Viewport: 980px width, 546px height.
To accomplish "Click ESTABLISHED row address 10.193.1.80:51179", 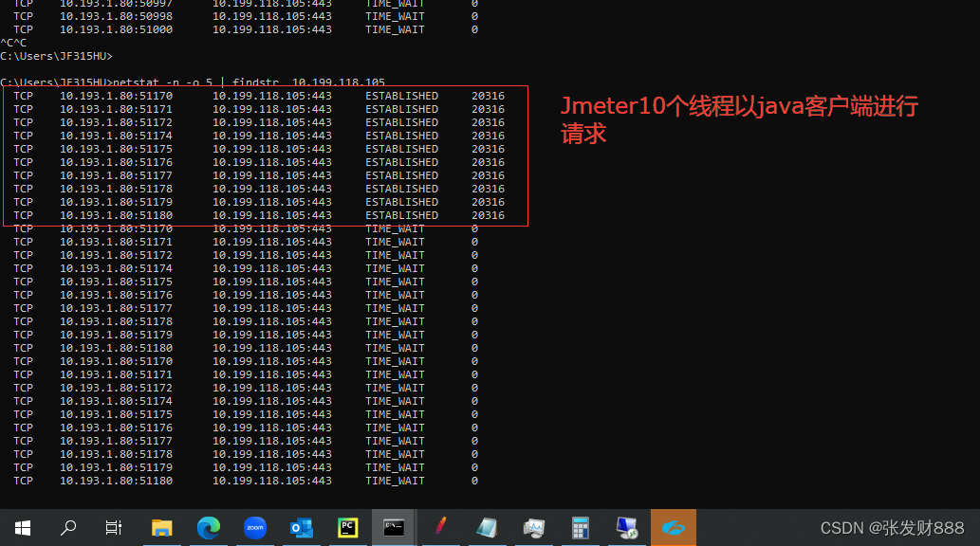I will point(117,202).
